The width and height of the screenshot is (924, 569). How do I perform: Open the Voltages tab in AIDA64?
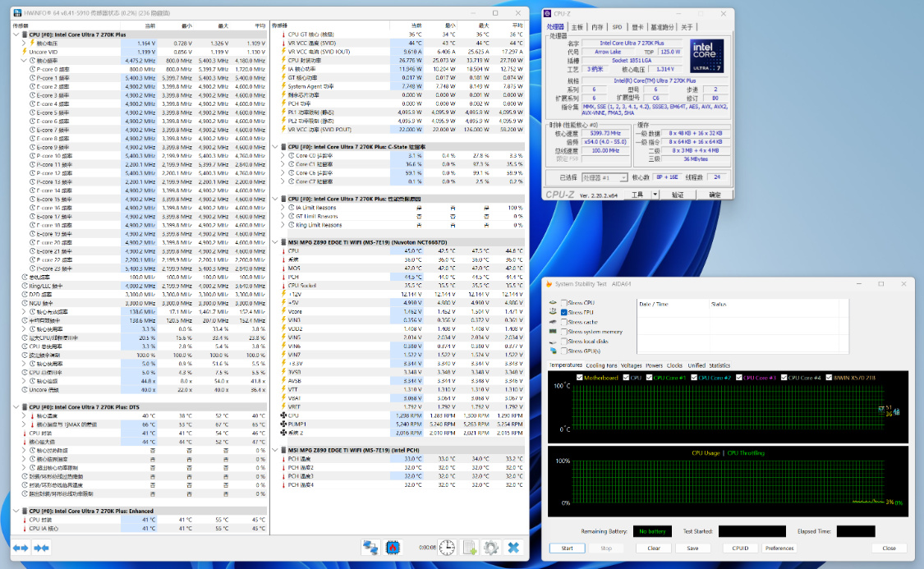[x=631, y=365]
